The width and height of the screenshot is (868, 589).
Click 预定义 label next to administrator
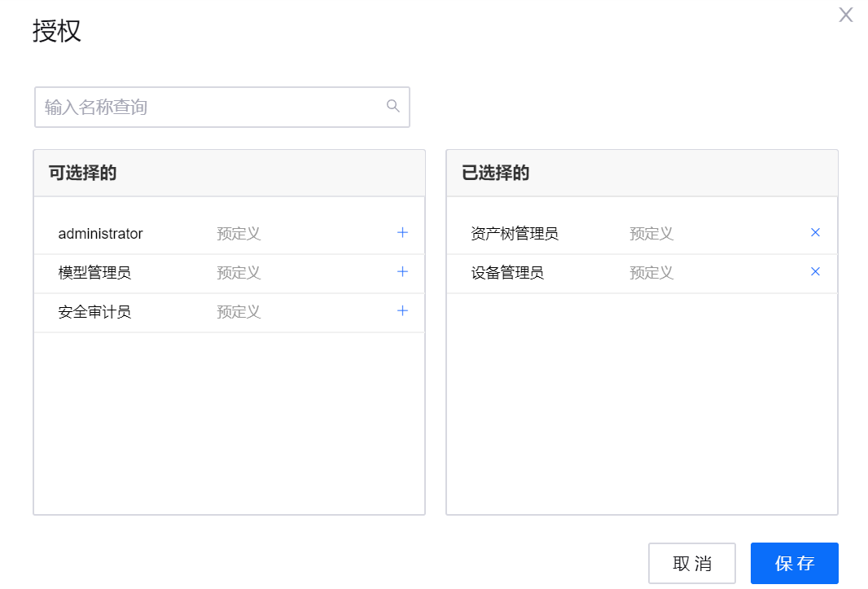point(238,233)
